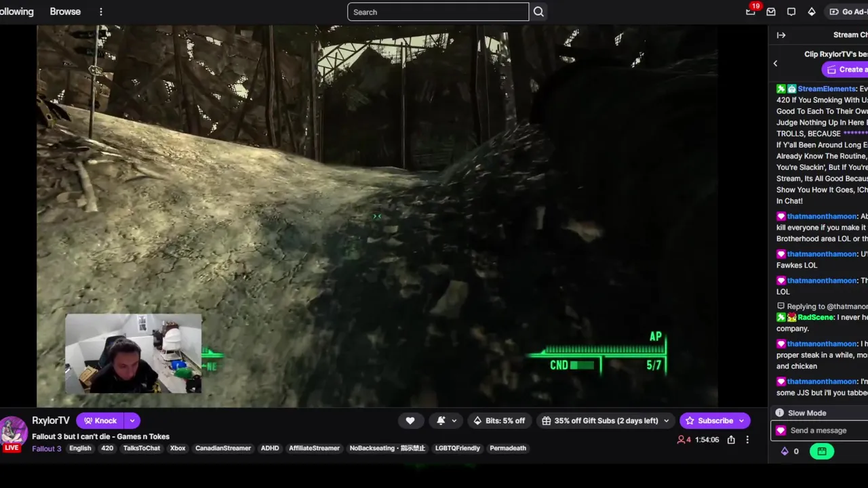This screenshot has width=868, height=488.
Task: Collapse the stream chat panel arrow
Action: tap(781, 35)
